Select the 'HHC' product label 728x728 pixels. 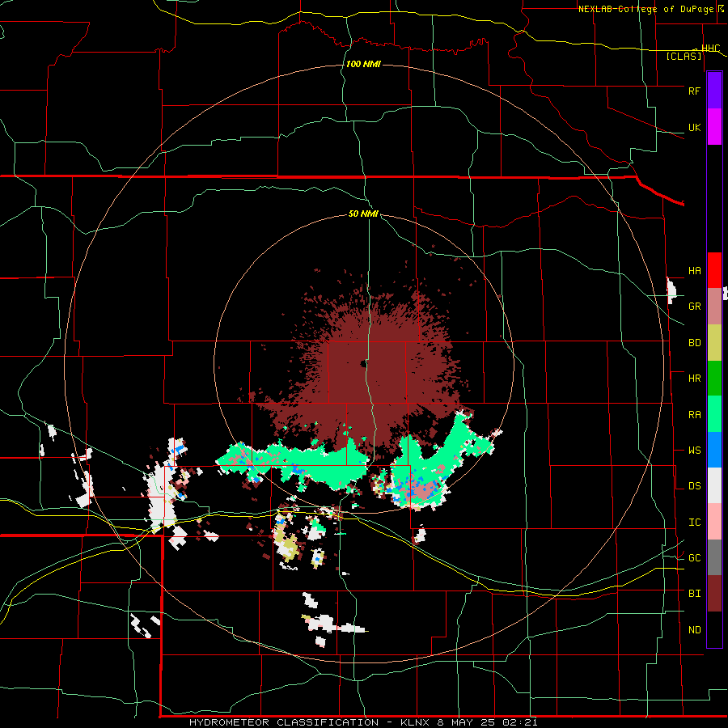pos(710,49)
